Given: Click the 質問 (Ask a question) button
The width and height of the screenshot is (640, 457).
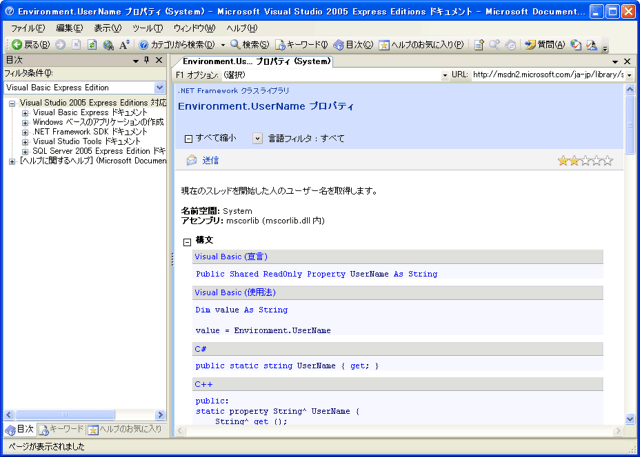Looking at the screenshot, I should click(545, 44).
